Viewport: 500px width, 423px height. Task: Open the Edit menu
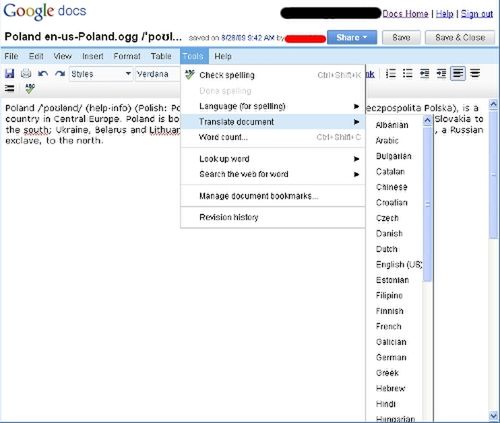click(36, 56)
